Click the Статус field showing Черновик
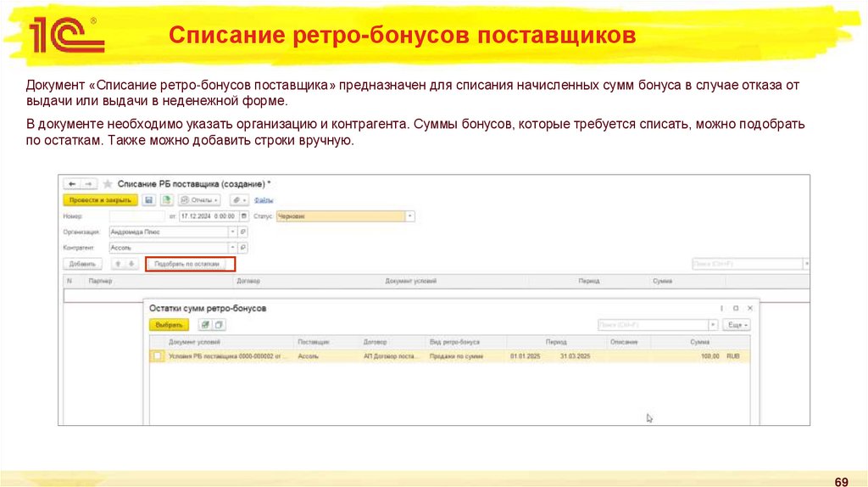Screen dimensions: 868x487 point(341,216)
